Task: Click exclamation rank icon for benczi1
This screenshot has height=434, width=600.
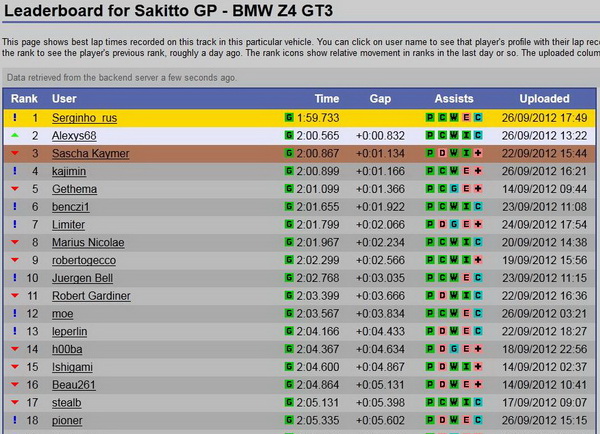Action: tap(15, 206)
